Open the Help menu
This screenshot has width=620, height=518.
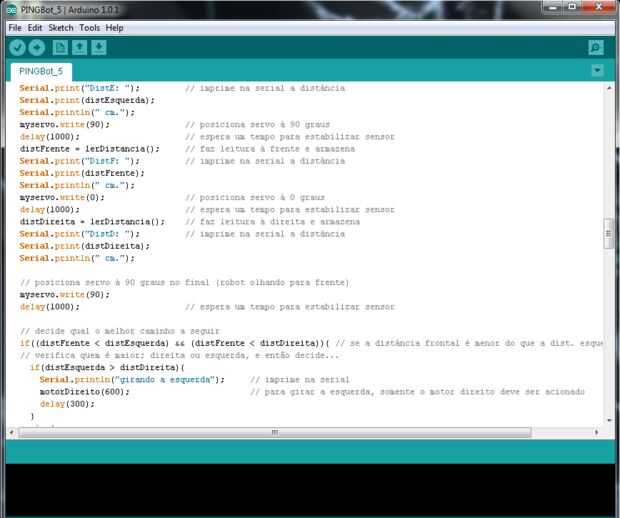point(114,28)
